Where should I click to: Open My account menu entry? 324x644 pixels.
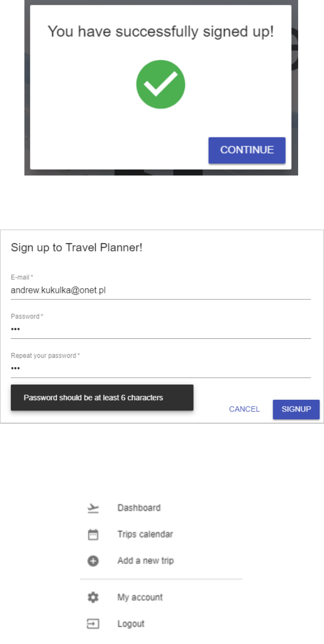coord(161,597)
